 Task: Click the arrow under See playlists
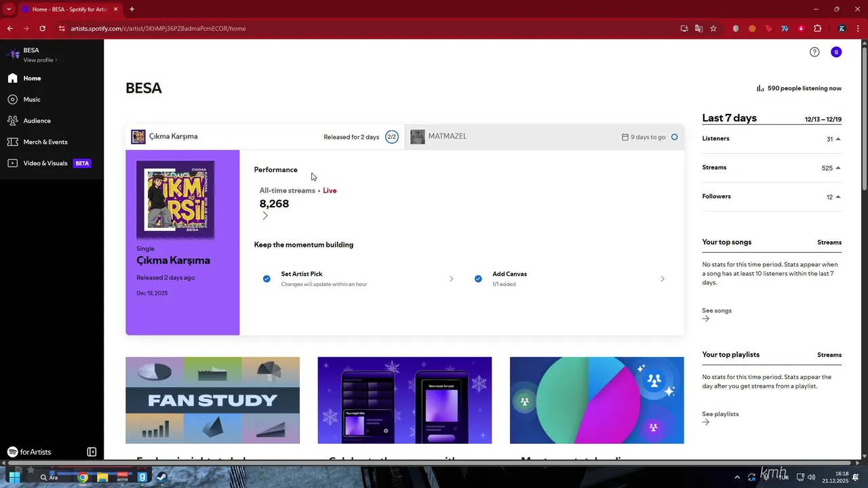706,422
